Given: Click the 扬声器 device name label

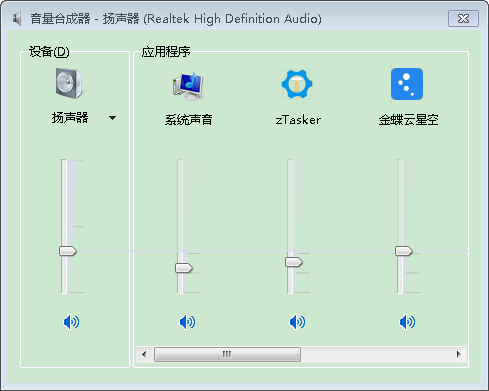Looking at the screenshot, I should point(70,118).
